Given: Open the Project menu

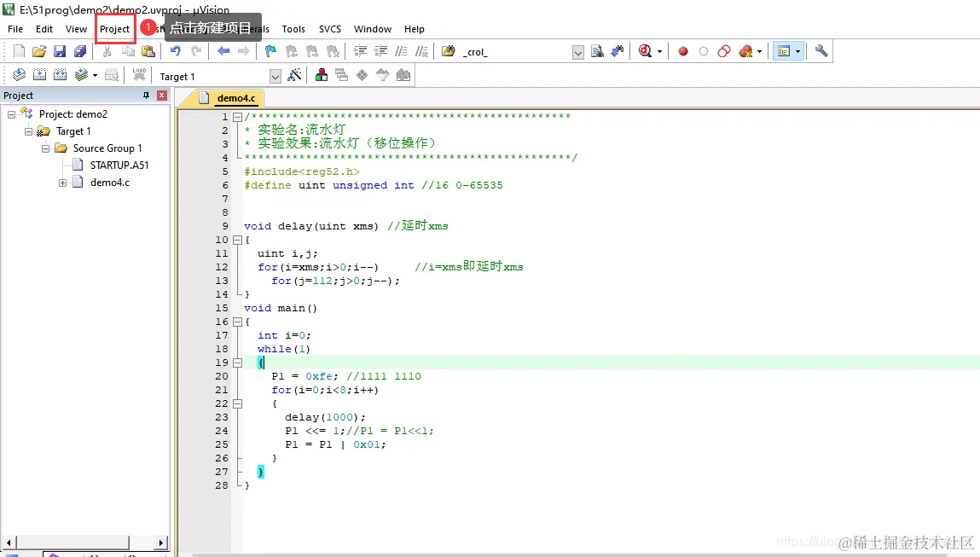Looking at the screenshot, I should (115, 29).
